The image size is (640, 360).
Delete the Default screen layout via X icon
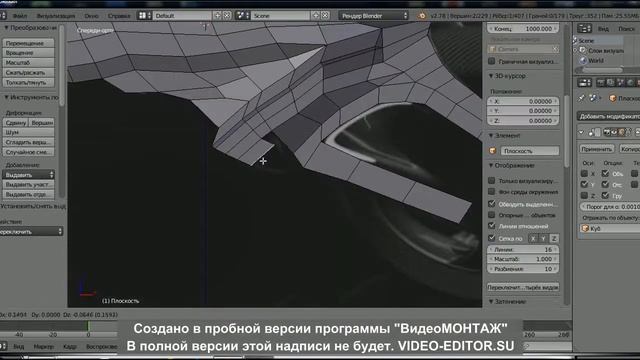click(227, 16)
